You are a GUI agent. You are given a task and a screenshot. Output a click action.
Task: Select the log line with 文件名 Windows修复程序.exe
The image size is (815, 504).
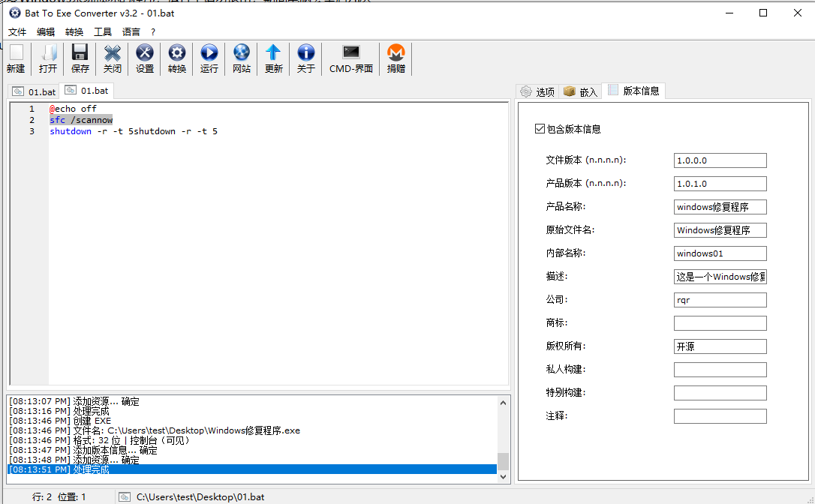coord(155,430)
